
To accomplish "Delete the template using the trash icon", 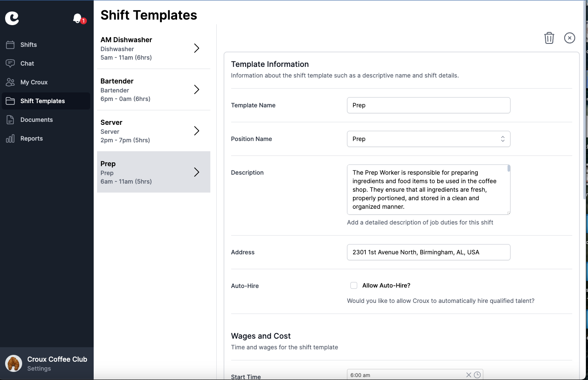I will tap(549, 38).
